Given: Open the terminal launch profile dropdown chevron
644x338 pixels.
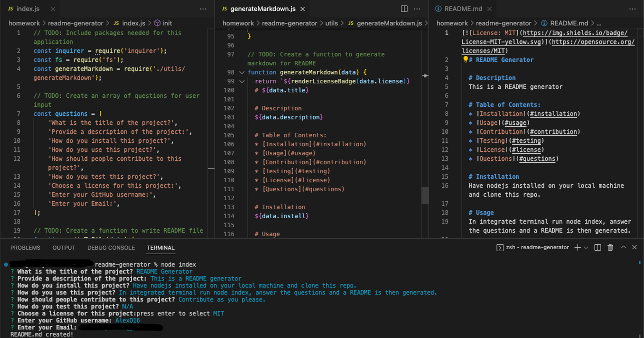Looking at the screenshot, I should point(586,247).
